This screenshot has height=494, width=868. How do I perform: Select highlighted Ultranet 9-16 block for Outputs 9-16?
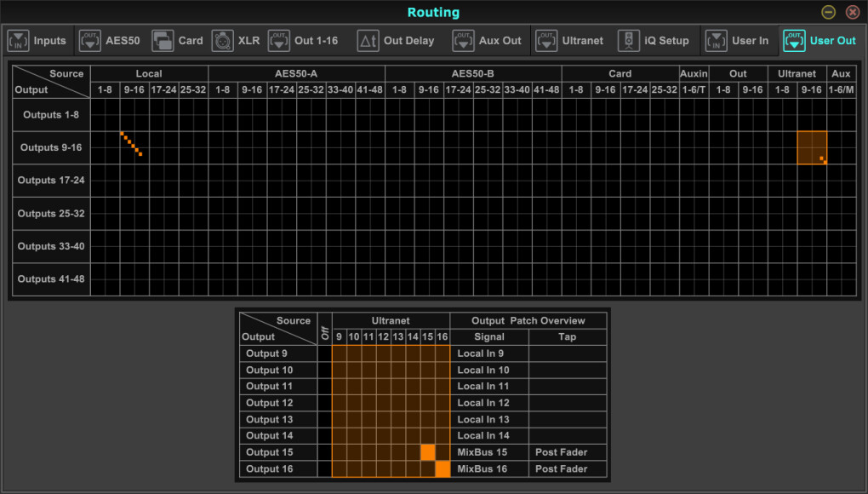coord(812,148)
